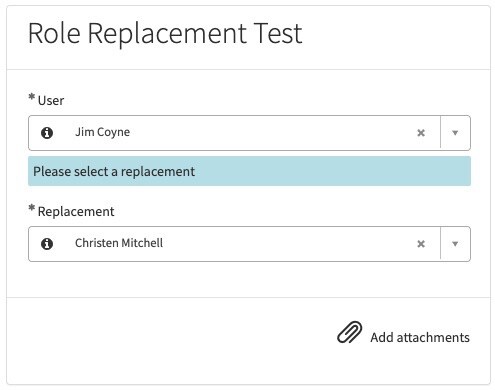Click the Replacement field label
The height and width of the screenshot is (390, 495).
76,211
